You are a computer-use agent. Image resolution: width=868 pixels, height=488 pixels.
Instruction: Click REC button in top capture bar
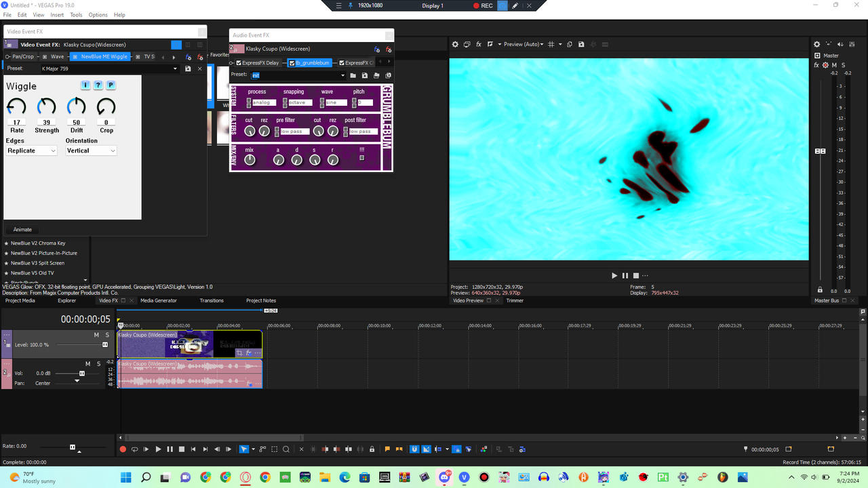coord(483,5)
